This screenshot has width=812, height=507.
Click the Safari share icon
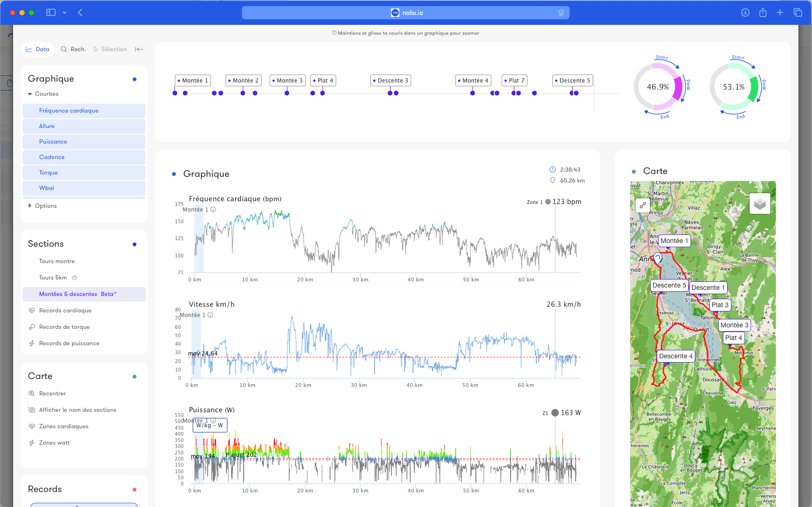click(763, 13)
